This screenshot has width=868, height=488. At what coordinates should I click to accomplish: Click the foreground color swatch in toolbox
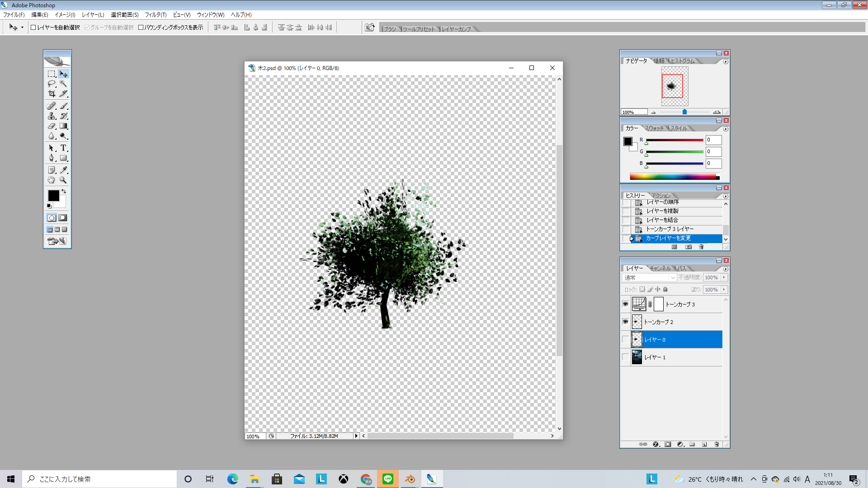pos(53,196)
